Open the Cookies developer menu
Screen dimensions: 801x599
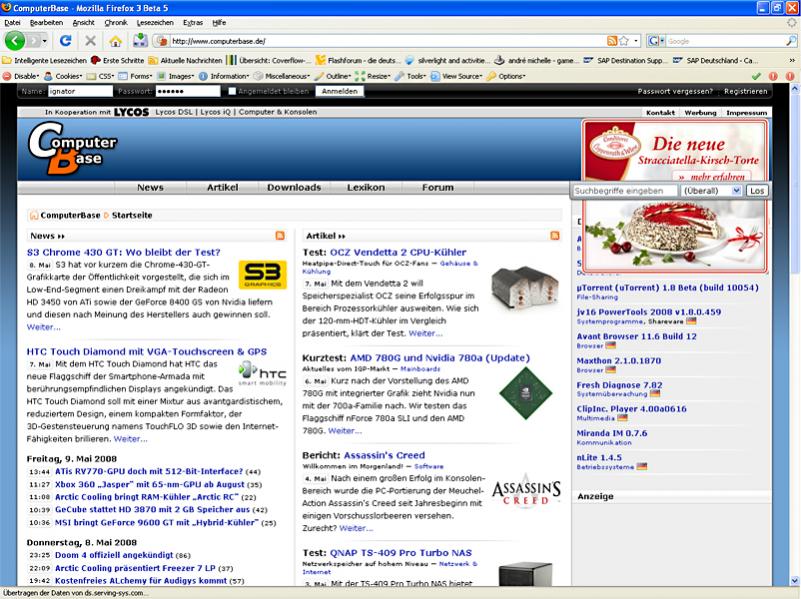pos(63,76)
